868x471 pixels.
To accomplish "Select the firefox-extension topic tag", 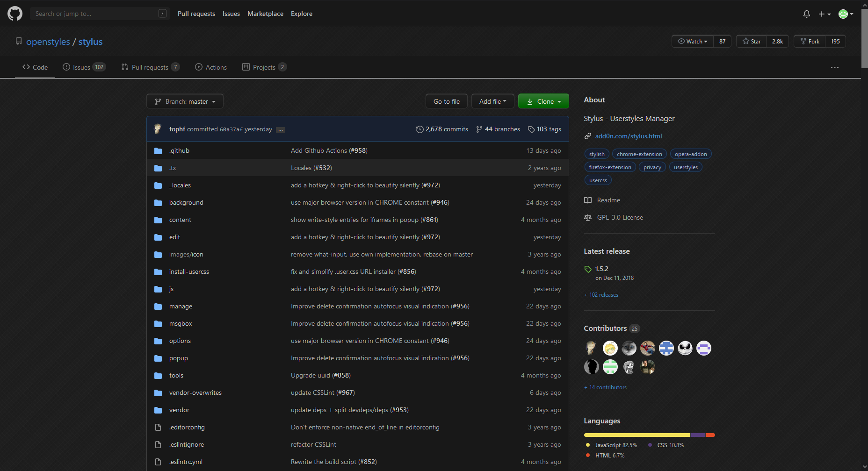I will click(610, 167).
